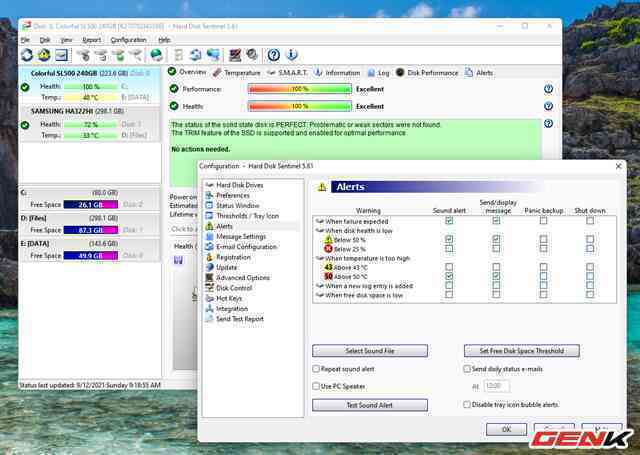Open Disk Control configuration page
Viewport: 640px width, 455px height.
[x=234, y=288]
